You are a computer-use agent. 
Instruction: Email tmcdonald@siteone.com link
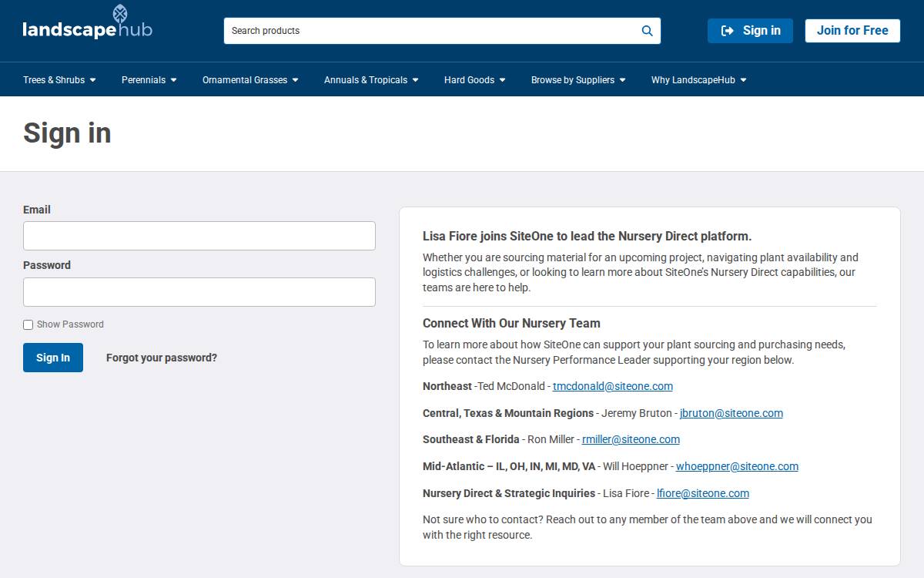(613, 386)
